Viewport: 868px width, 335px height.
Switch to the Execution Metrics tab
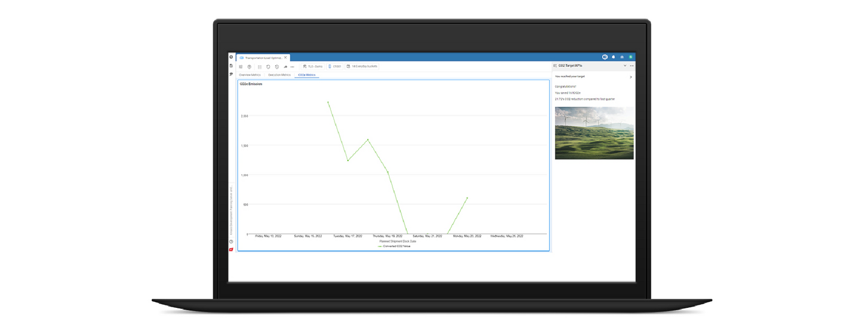click(x=279, y=75)
